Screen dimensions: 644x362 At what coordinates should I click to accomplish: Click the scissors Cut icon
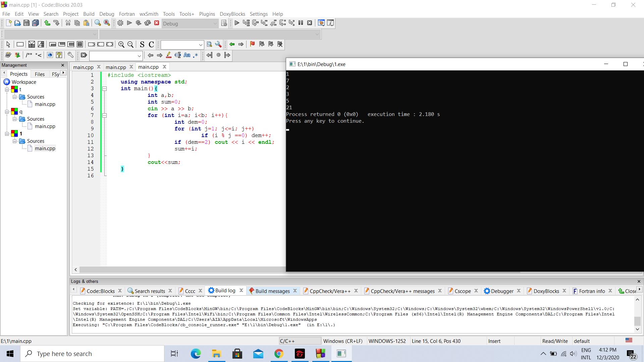(x=68, y=23)
